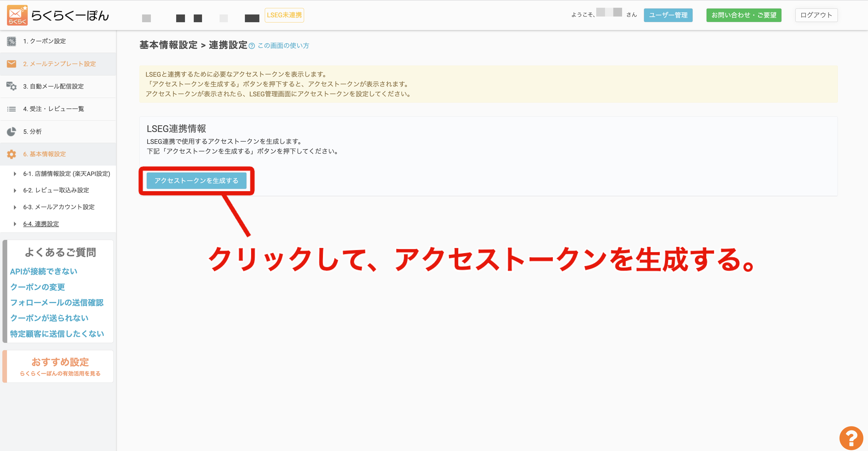Click ログアウト button
Screen dimensions: 868x451
816,15
